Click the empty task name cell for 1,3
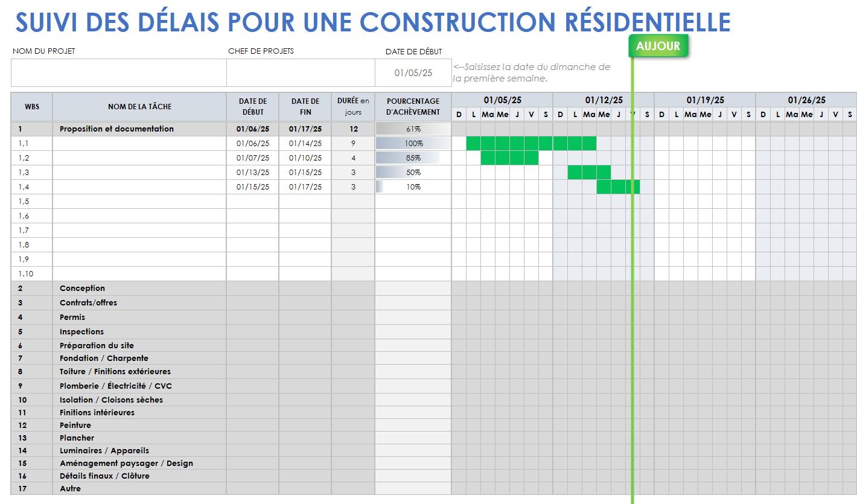Viewport: 857px width, 504px height. click(139, 173)
